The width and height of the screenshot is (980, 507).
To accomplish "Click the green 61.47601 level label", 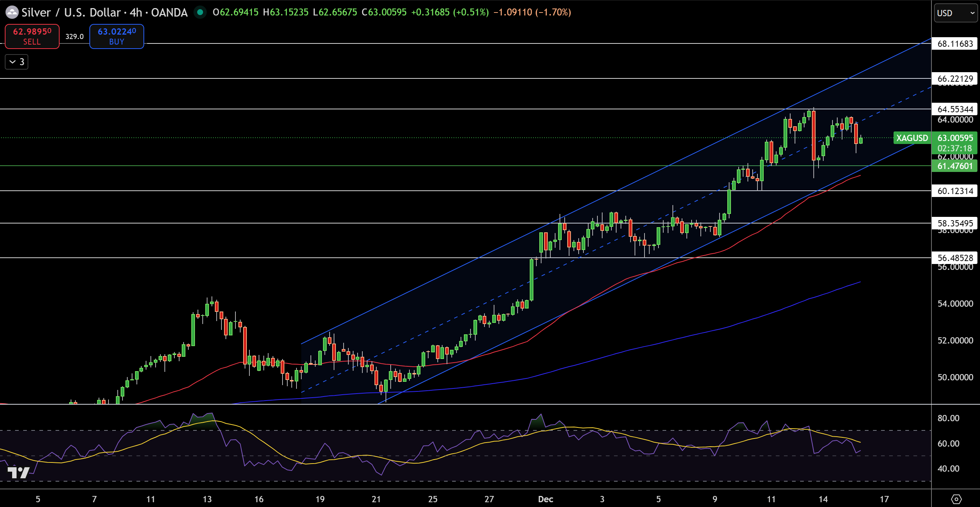I will (x=955, y=166).
